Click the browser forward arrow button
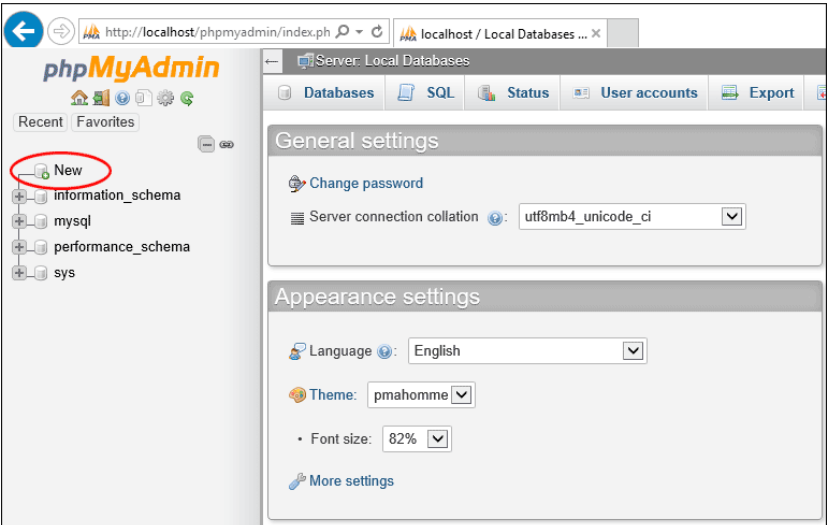This screenshot has width=827, height=525. coord(61,32)
